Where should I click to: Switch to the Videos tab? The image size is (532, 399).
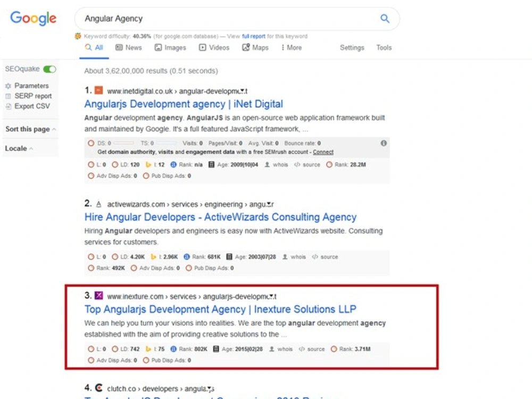pyautogui.click(x=214, y=47)
